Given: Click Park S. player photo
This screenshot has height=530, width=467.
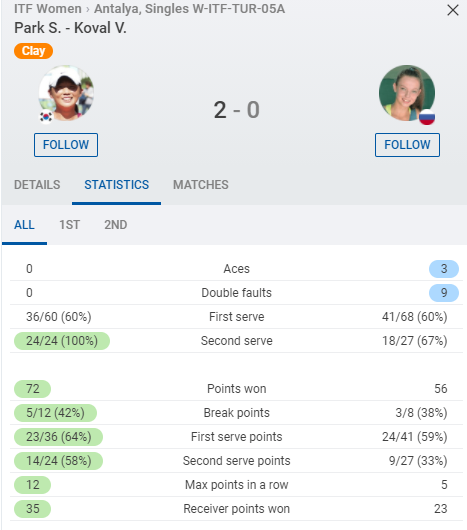Looking at the screenshot, I should tap(66, 93).
